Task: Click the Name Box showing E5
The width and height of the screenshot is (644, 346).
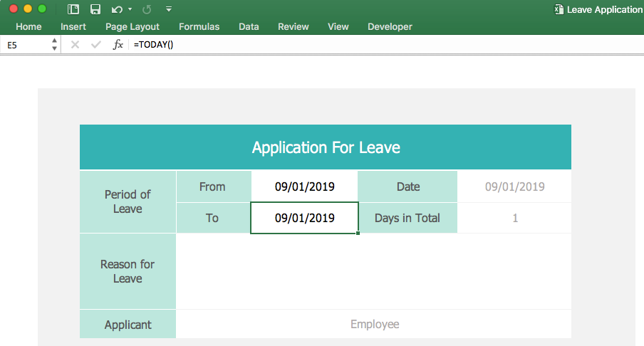Action: [x=26, y=45]
